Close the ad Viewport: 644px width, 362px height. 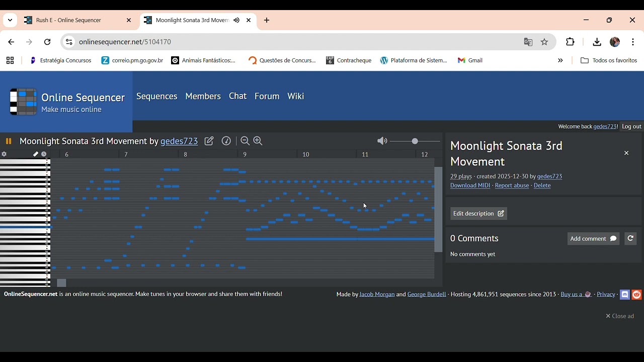pyautogui.click(x=620, y=316)
